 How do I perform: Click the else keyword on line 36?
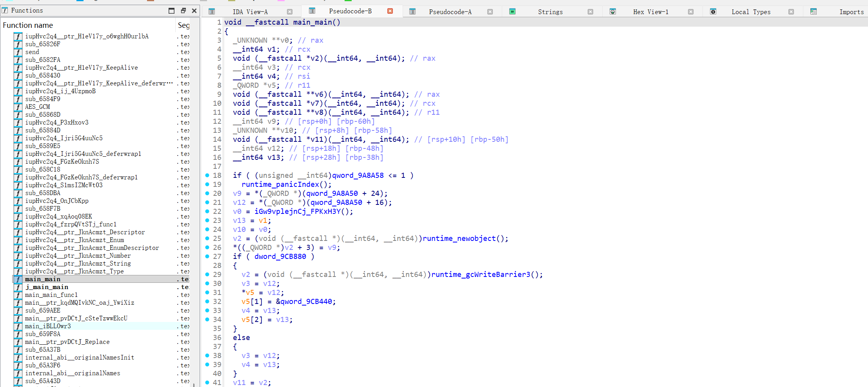point(242,338)
